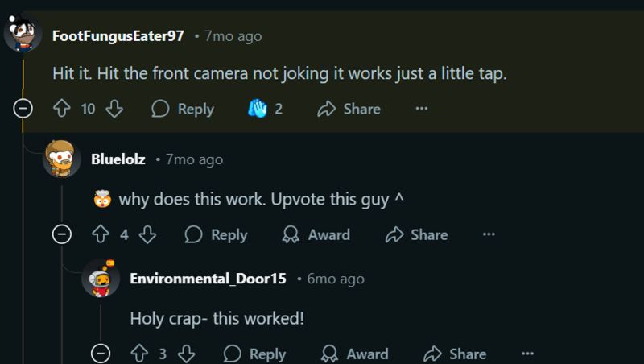Open more options on FootFungusEater97's comment

tap(422, 109)
